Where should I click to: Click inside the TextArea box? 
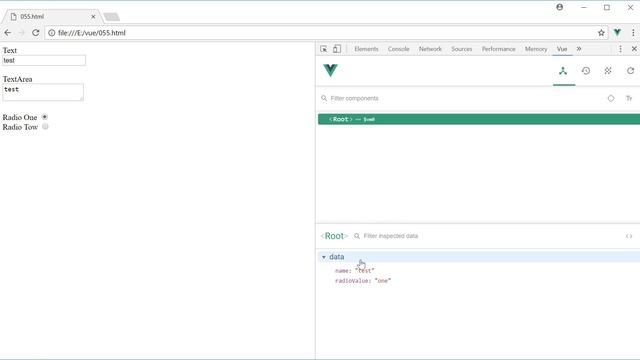(43, 92)
